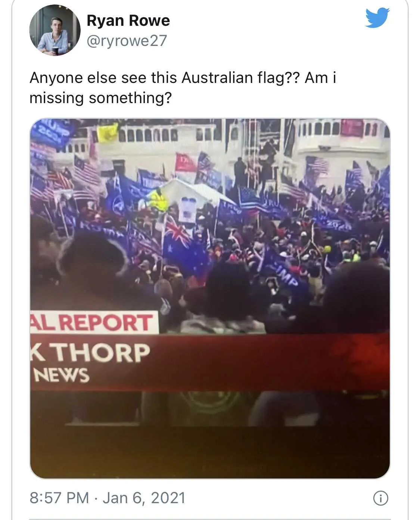420x520 pixels.
Task: Click the Ryan Rowe display name
Action: [x=128, y=21]
